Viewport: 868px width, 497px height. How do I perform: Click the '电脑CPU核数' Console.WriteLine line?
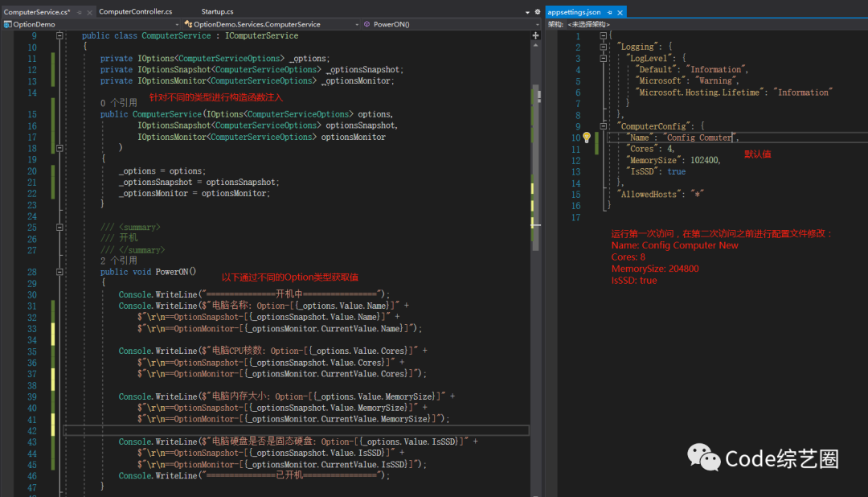pyautogui.click(x=273, y=351)
